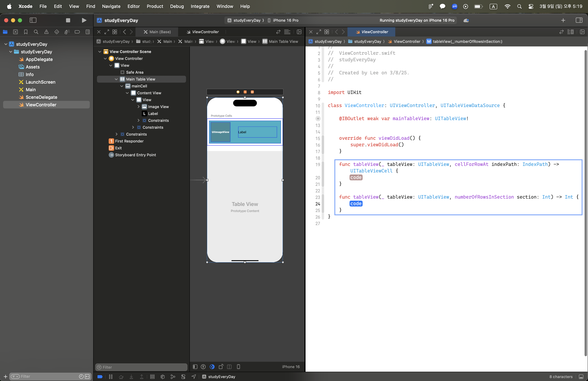Choose iPhone 16 Pro run destination
Viewport: 588px width, 381px height.
pos(283,20)
